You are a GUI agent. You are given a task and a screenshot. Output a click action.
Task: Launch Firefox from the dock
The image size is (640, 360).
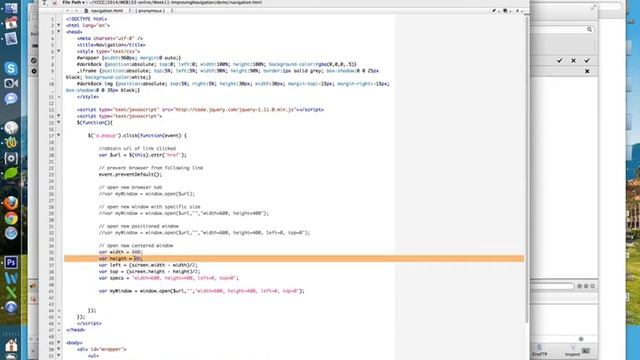[x=11, y=203]
